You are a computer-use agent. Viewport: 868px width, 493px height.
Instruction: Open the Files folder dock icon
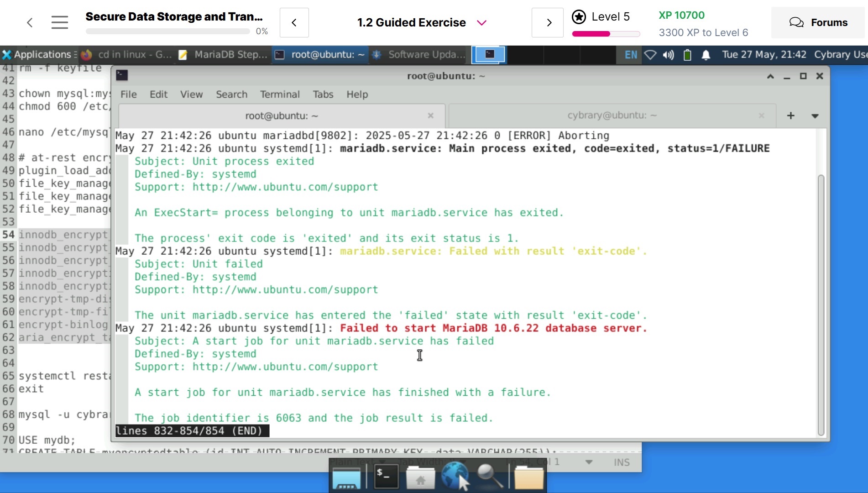coord(529,477)
